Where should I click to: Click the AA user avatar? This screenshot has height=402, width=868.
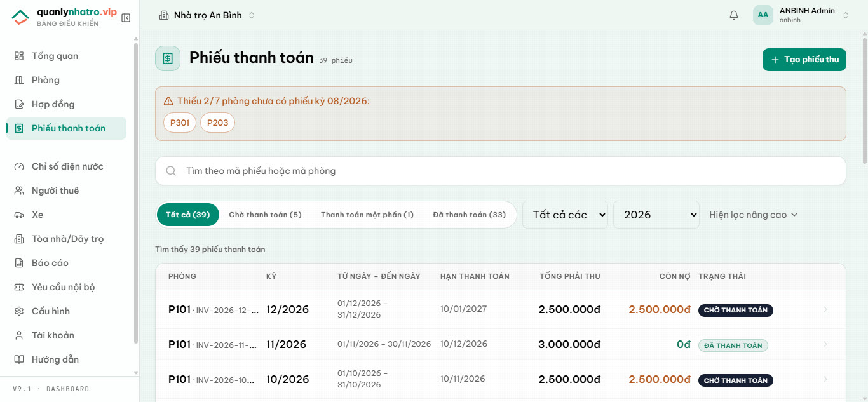(763, 15)
